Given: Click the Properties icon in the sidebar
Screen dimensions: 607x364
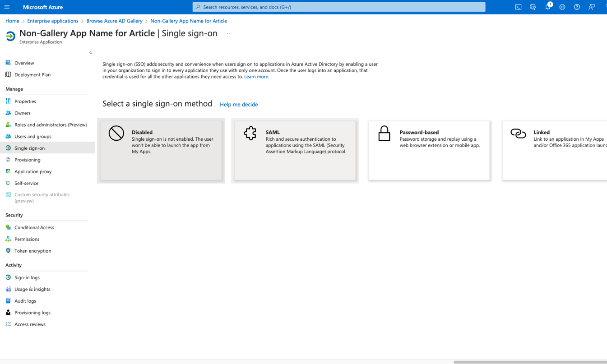Looking at the screenshot, I should coord(8,101).
